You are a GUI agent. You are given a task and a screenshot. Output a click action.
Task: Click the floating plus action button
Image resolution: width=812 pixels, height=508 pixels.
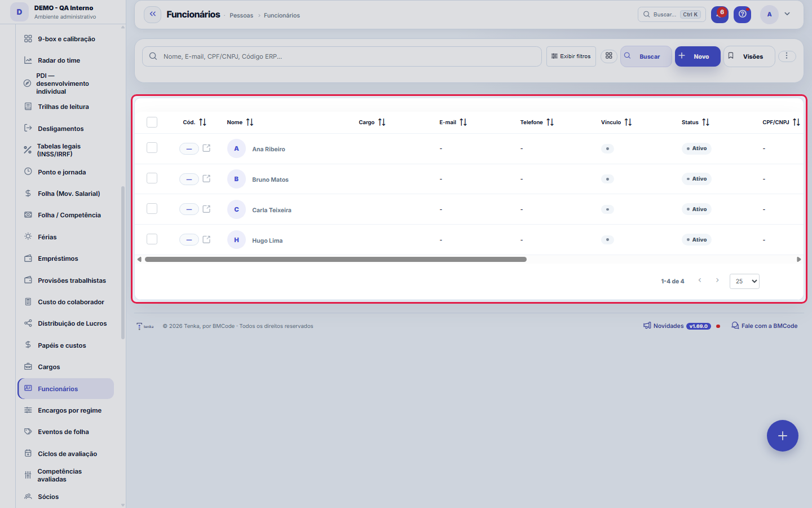783,436
